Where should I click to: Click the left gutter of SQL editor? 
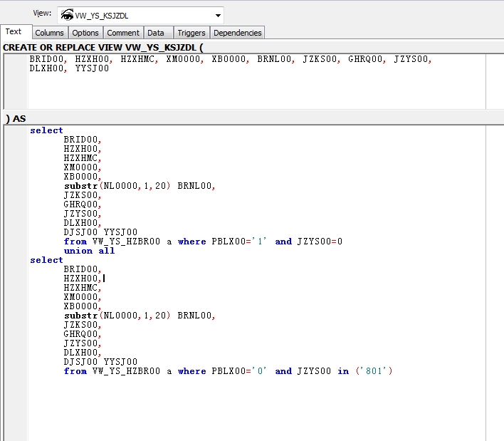click(x=16, y=285)
